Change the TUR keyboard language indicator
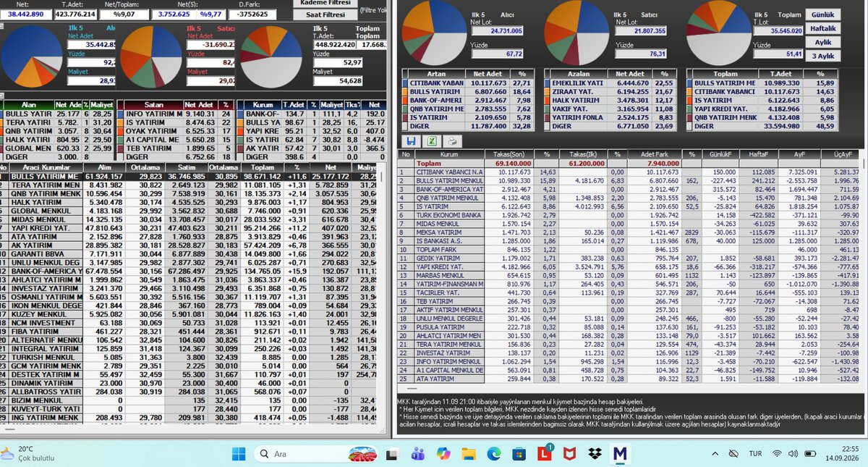Screen dimensions: 868x467 tap(755, 454)
